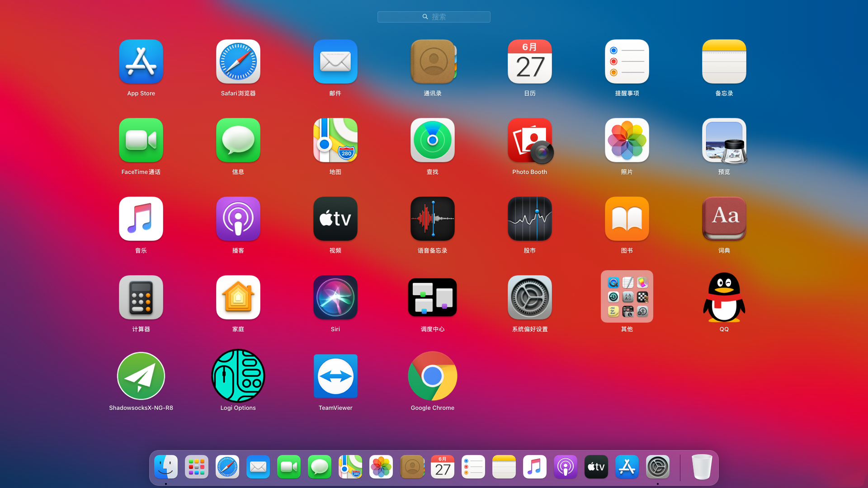The height and width of the screenshot is (488, 868).
Task: Launch 系统偏好设置 System Preferences
Action: click(529, 297)
